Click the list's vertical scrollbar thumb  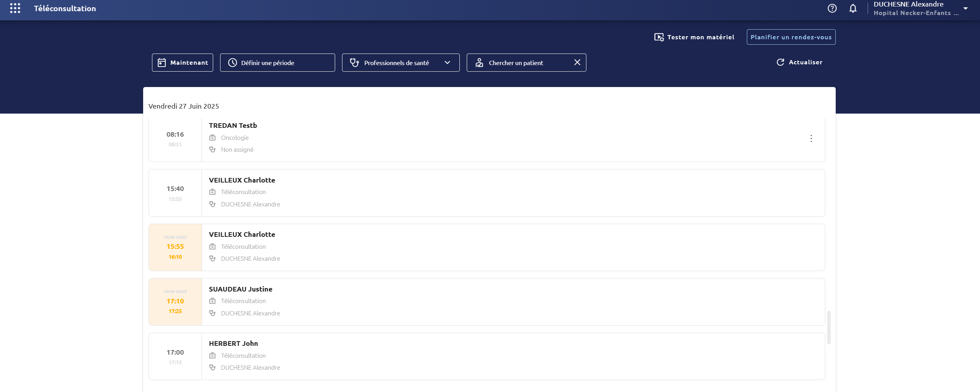(828, 327)
